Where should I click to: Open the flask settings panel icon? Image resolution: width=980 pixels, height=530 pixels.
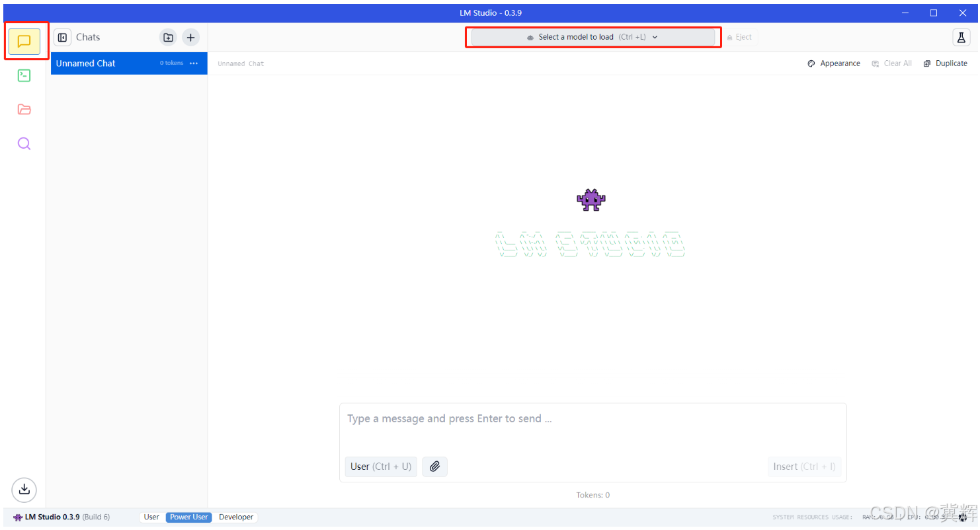(961, 38)
